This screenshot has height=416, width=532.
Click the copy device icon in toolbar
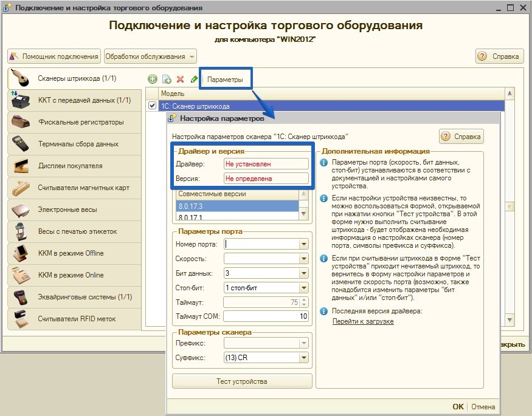tap(166, 80)
